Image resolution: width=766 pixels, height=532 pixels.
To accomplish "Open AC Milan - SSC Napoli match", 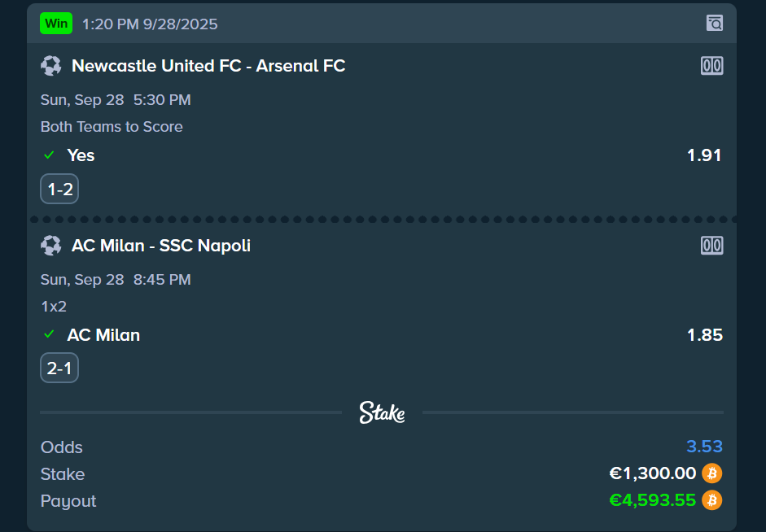I will coord(161,246).
